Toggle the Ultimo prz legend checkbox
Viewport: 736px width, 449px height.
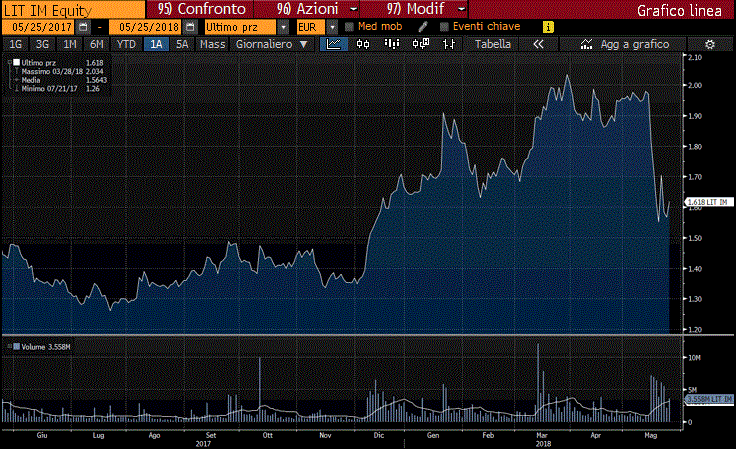pos(15,62)
